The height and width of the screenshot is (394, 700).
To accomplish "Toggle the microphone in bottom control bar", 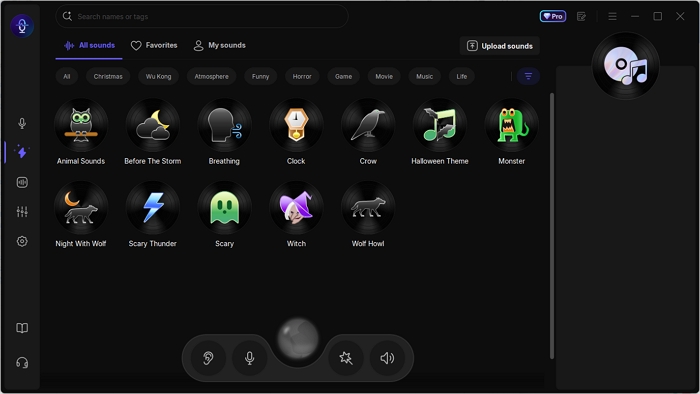I will pos(250,358).
